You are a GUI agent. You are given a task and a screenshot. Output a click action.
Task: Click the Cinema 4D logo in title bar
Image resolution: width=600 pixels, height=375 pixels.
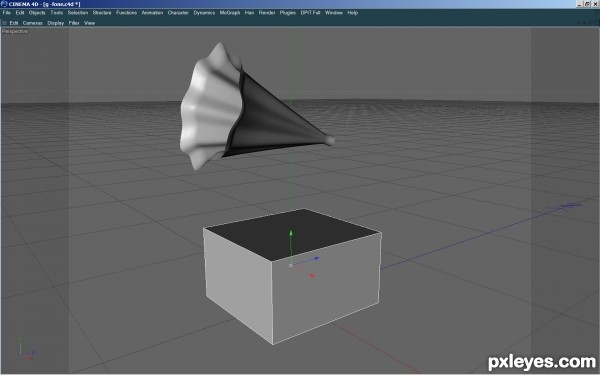click(4, 4)
